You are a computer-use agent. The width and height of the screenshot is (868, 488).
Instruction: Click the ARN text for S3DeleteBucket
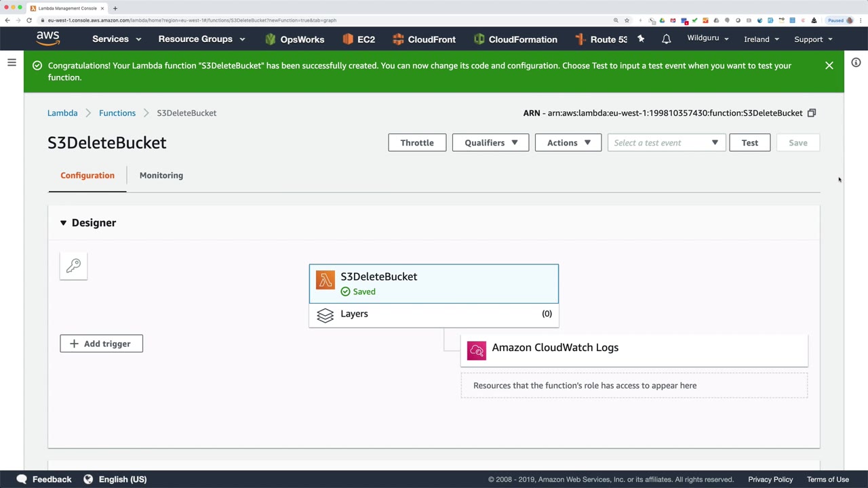(663, 113)
